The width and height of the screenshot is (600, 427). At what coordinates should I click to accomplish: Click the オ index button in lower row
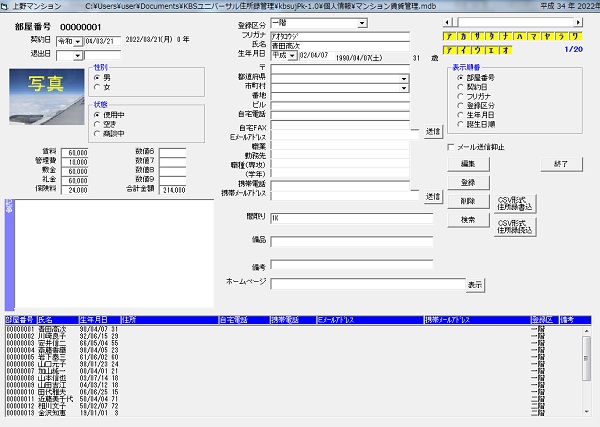(x=505, y=48)
